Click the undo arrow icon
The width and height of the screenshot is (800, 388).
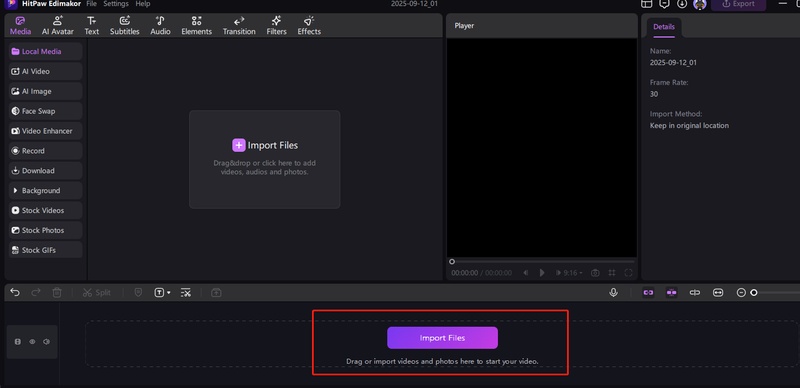click(x=15, y=293)
